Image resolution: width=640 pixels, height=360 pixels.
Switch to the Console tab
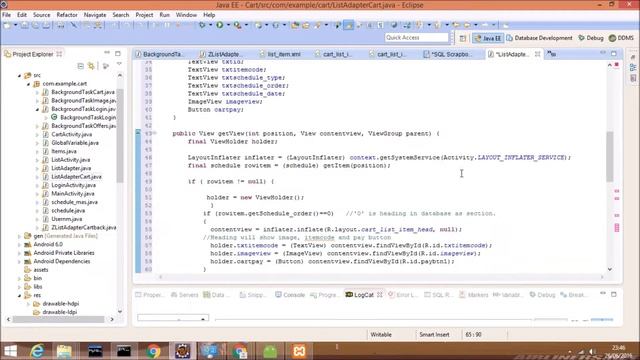pyautogui.click(x=290, y=295)
